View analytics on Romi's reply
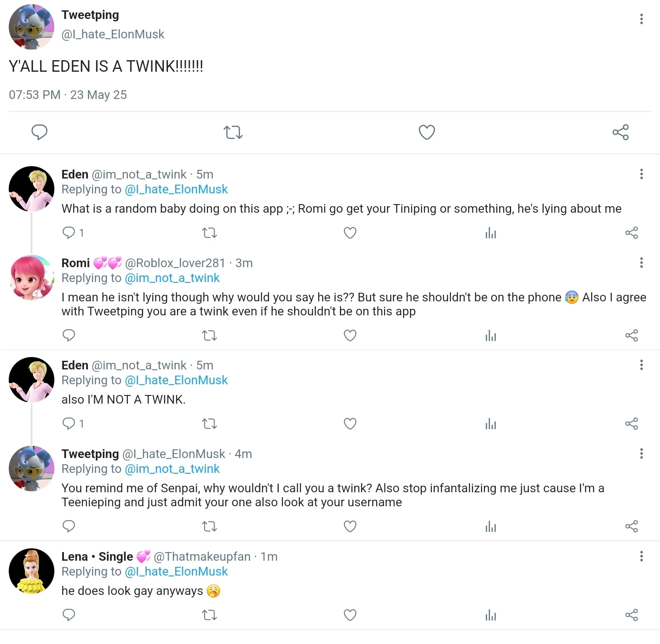This screenshot has width=660, height=644. (x=490, y=335)
